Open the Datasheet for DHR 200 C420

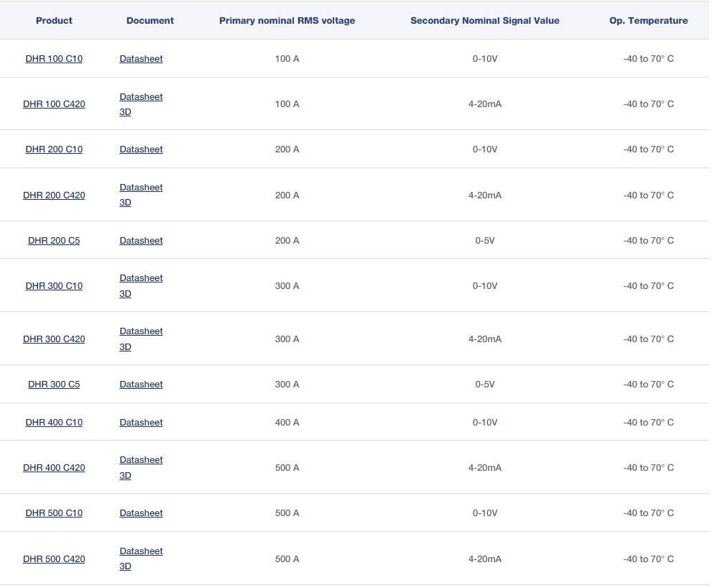pos(141,188)
